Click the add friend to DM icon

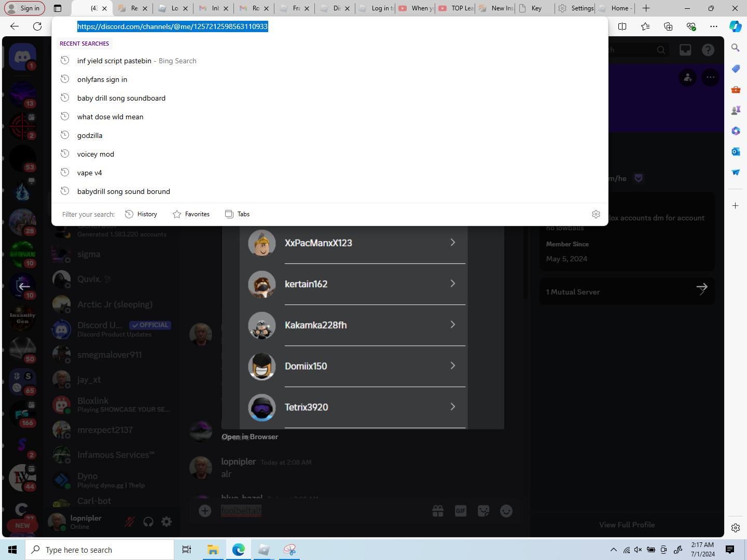coord(688,78)
